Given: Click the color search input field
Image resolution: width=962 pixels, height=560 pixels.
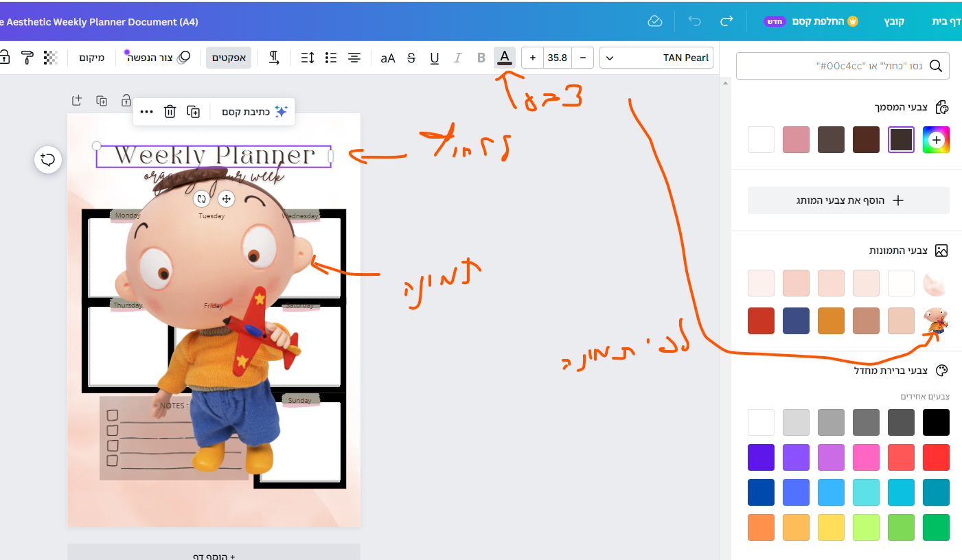Looking at the screenshot, I should coord(843,66).
